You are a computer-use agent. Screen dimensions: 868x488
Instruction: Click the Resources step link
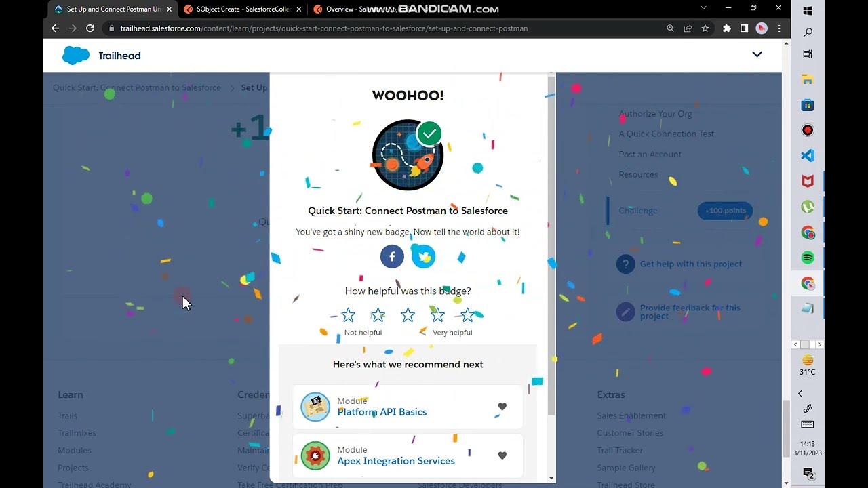pyautogui.click(x=638, y=175)
